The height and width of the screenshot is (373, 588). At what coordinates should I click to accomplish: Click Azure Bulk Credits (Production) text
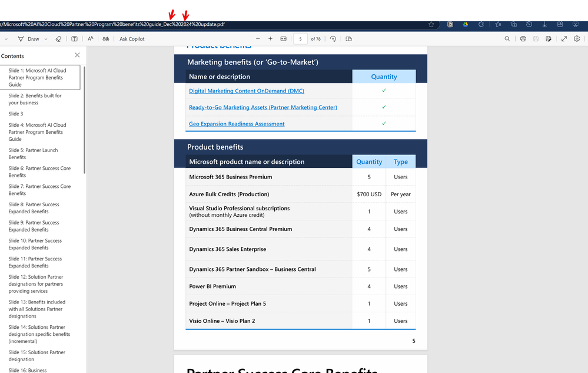(x=229, y=194)
